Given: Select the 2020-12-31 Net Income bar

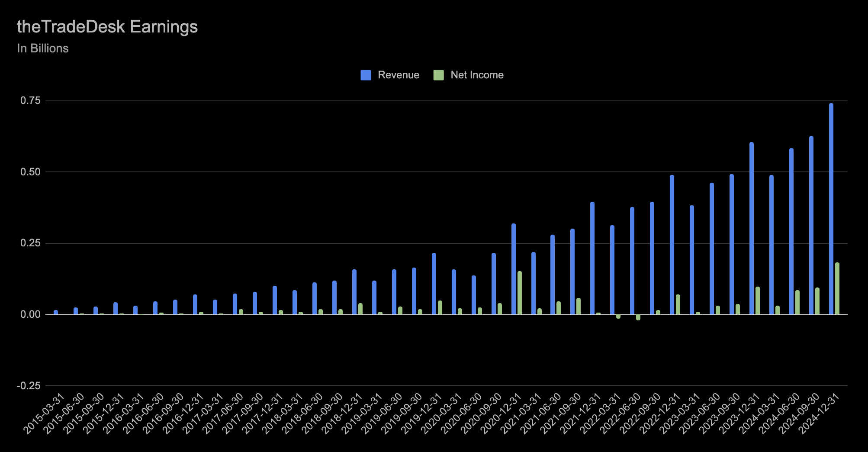Looking at the screenshot, I should tap(520, 293).
